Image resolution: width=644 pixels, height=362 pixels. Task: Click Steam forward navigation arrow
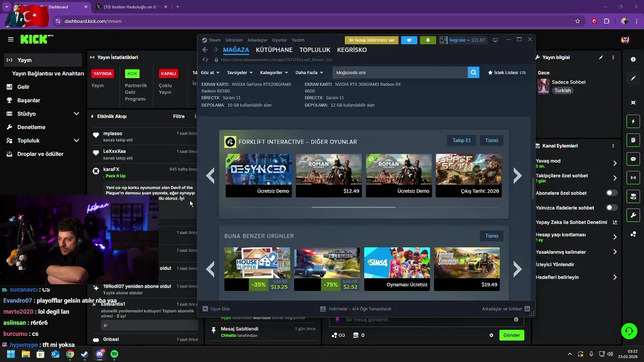215,50
